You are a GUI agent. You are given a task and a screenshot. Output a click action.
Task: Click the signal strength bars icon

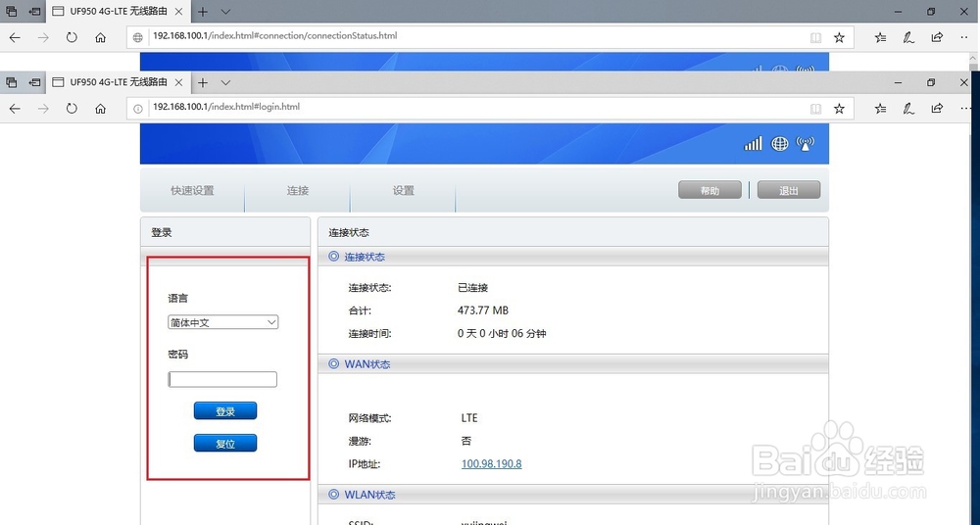753,144
